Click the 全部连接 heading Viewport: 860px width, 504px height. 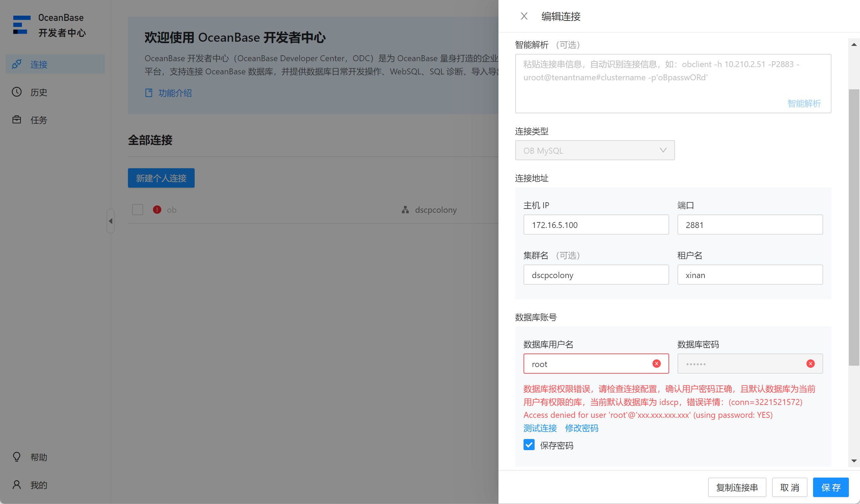coord(150,140)
